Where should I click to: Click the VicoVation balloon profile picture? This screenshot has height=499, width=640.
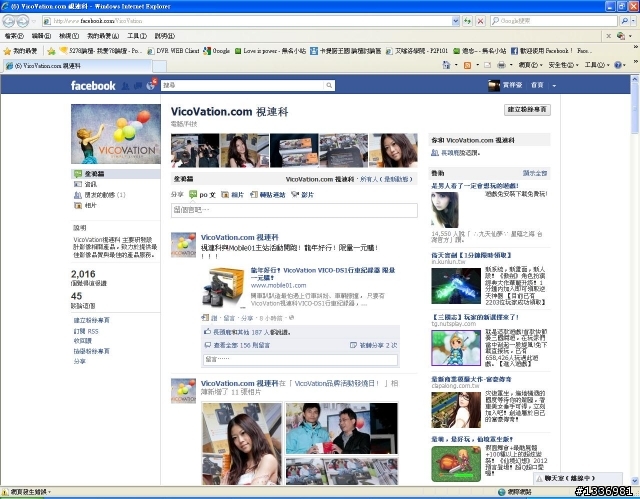tap(116, 134)
